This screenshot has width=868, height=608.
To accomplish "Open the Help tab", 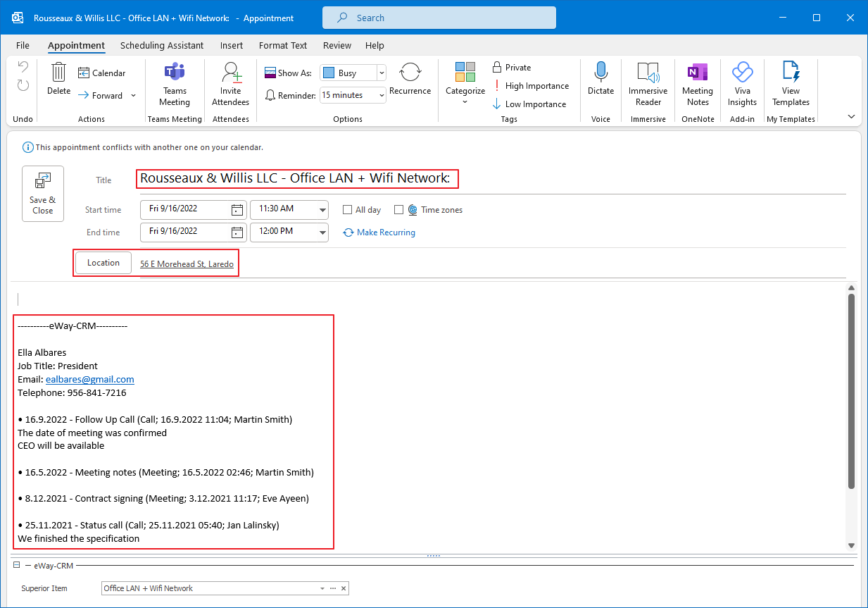I will pos(375,45).
